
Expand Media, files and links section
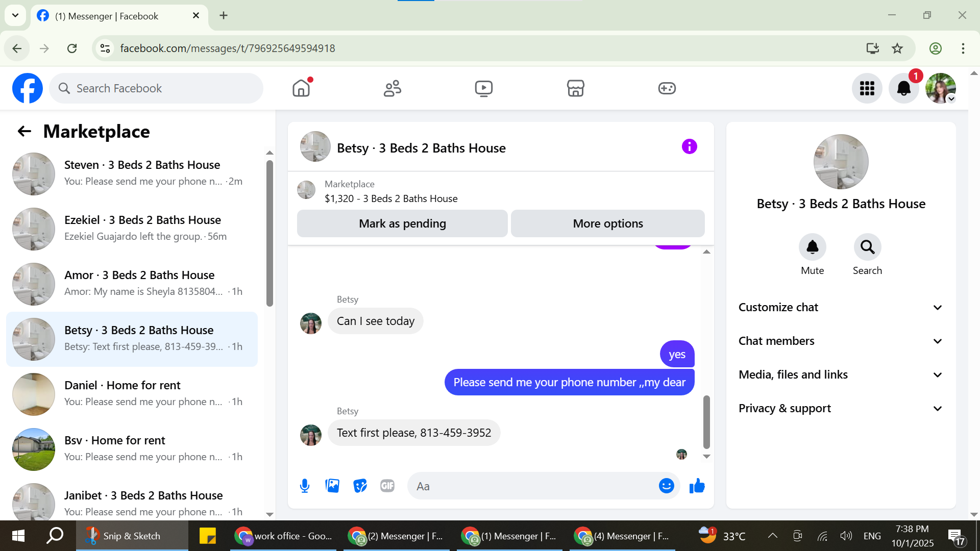[841, 375]
